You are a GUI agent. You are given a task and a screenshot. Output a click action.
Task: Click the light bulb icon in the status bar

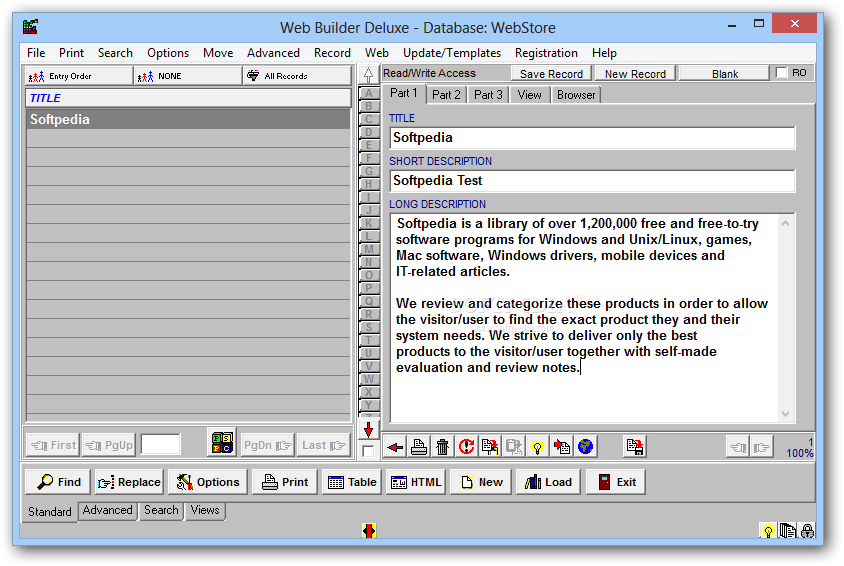tap(768, 531)
